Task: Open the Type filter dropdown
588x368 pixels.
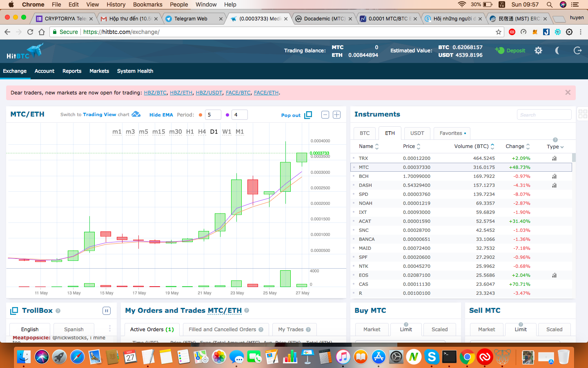Action: (x=555, y=147)
